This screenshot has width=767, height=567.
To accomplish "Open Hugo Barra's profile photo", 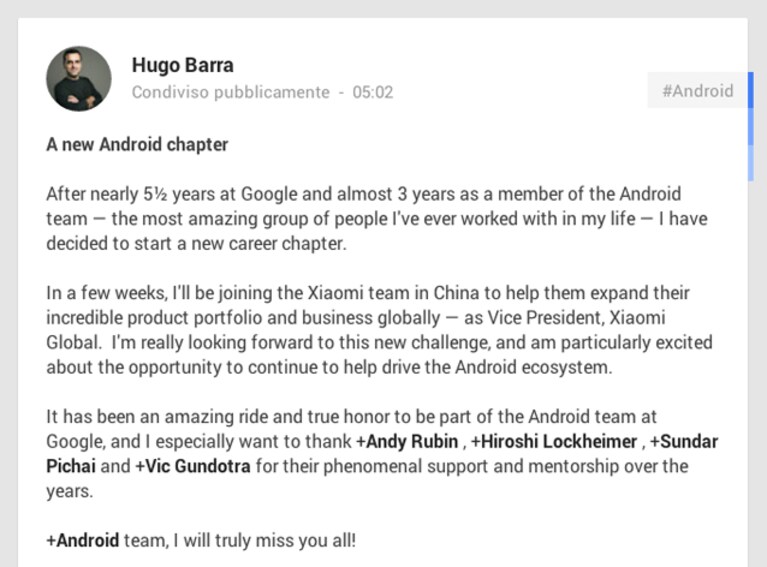I will (x=79, y=79).
